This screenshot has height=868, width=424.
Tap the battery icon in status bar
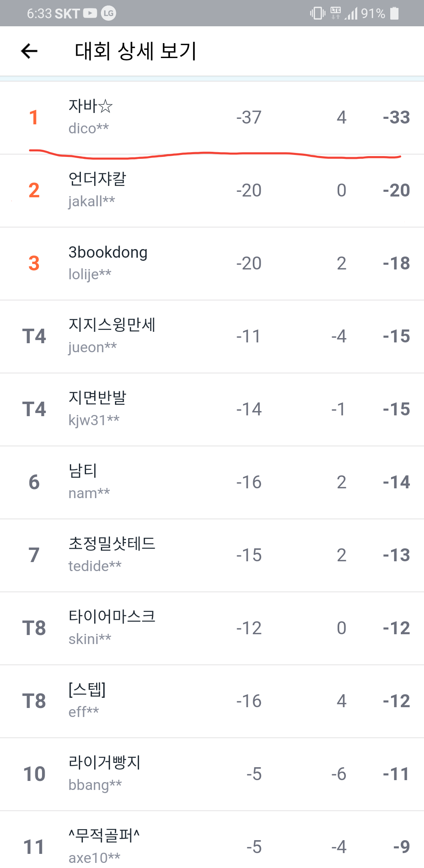point(395,13)
